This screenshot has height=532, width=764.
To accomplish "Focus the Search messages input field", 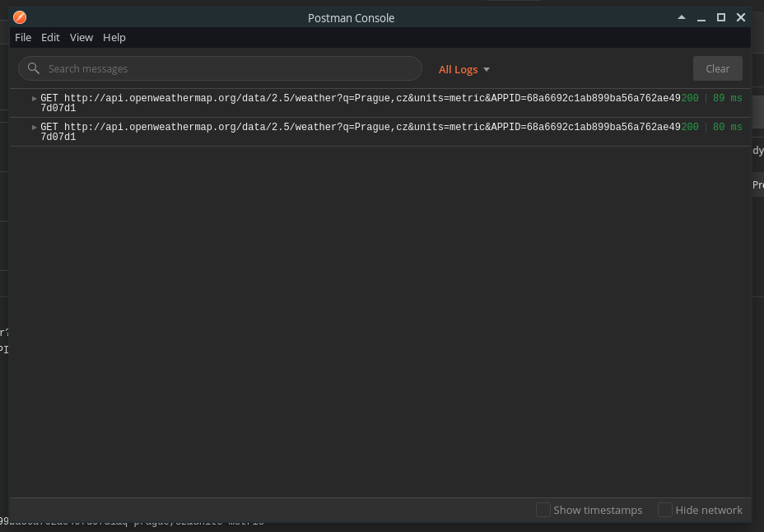I will pyautogui.click(x=221, y=68).
